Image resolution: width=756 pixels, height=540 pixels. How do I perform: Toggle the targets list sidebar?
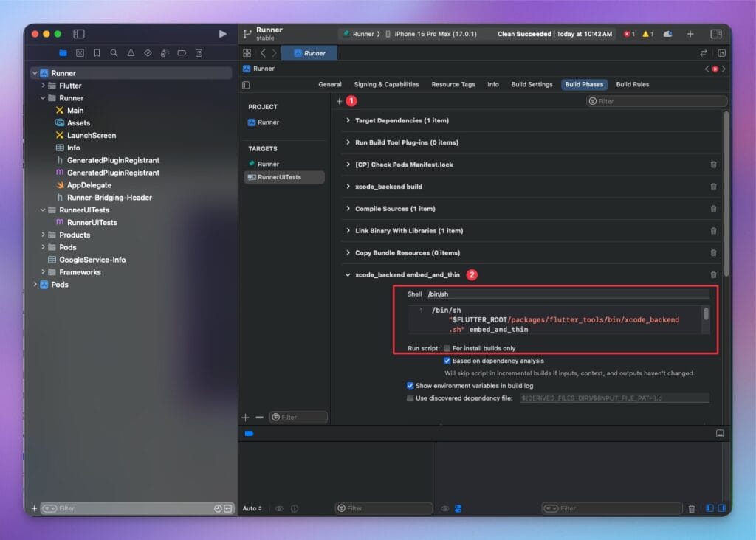(x=246, y=85)
